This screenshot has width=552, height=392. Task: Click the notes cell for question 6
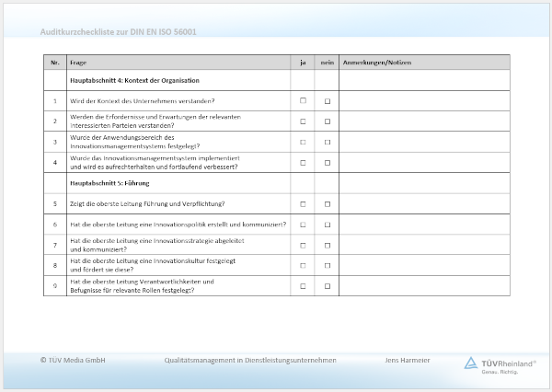click(x=424, y=225)
